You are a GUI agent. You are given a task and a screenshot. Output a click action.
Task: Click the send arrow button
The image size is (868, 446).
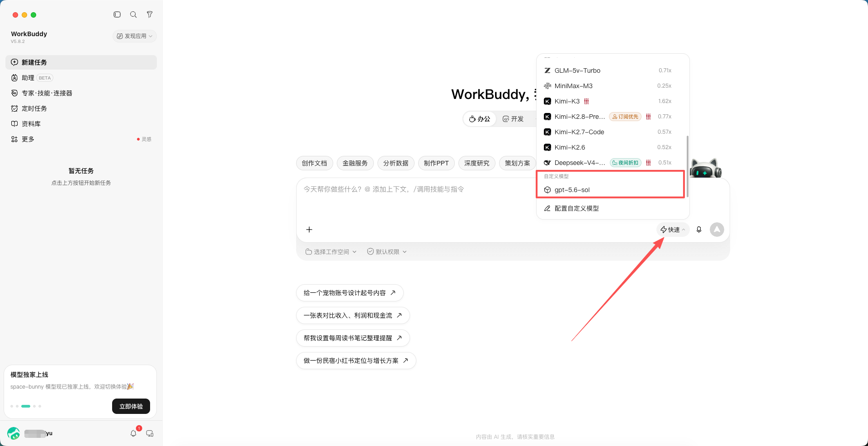coord(717,230)
